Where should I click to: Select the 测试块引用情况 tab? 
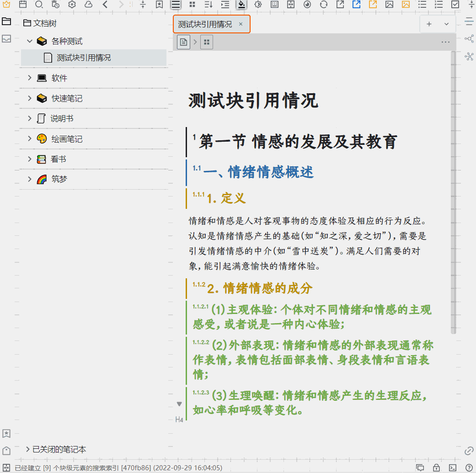tap(206, 24)
